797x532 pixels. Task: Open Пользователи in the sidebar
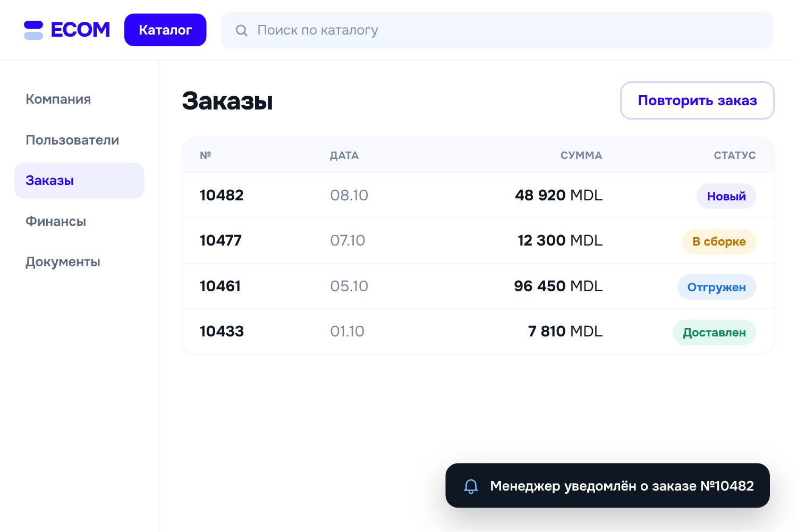pyautogui.click(x=72, y=140)
